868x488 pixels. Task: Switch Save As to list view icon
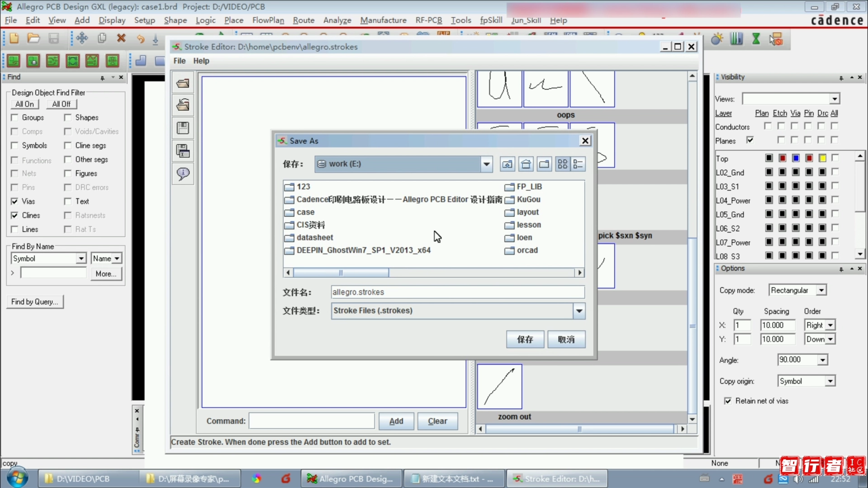coord(562,164)
